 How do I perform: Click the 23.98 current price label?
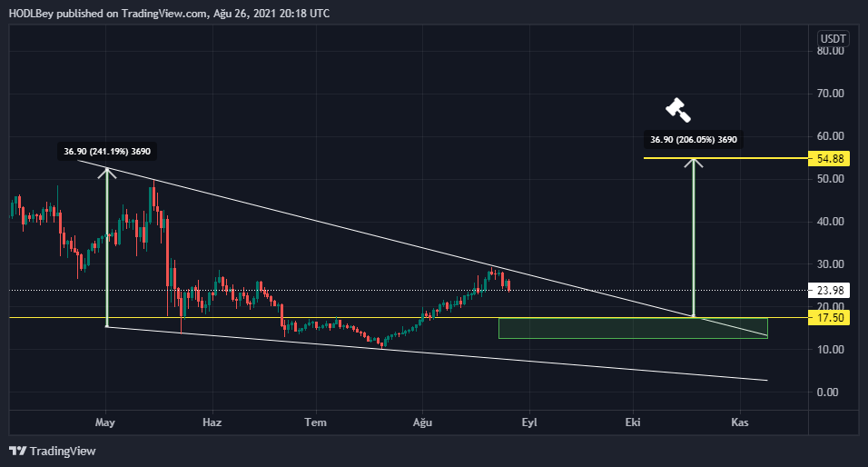coord(829,290)
